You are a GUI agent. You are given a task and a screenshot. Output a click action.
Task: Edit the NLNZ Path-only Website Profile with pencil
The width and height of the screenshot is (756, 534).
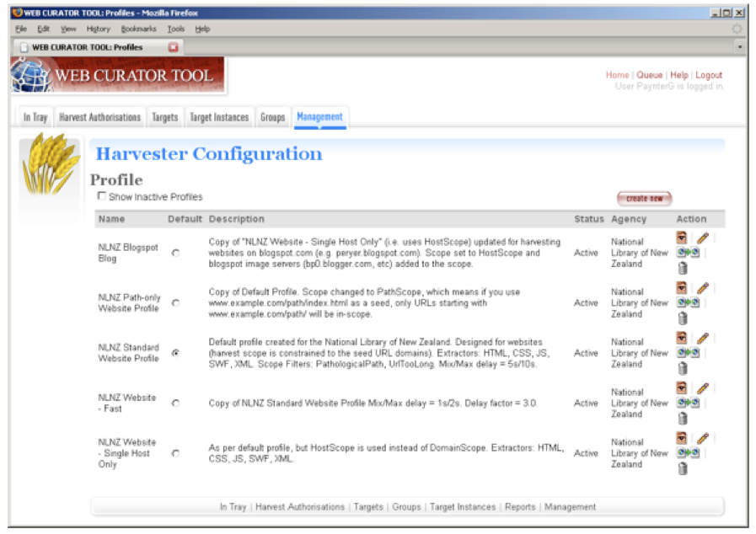702,289
